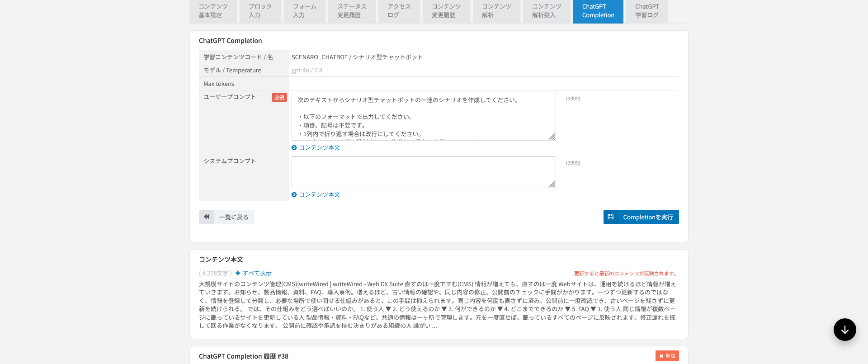Select the gpt-4o / 0.4 model value
Screen dimensions: 868x364
click(307, 70)
